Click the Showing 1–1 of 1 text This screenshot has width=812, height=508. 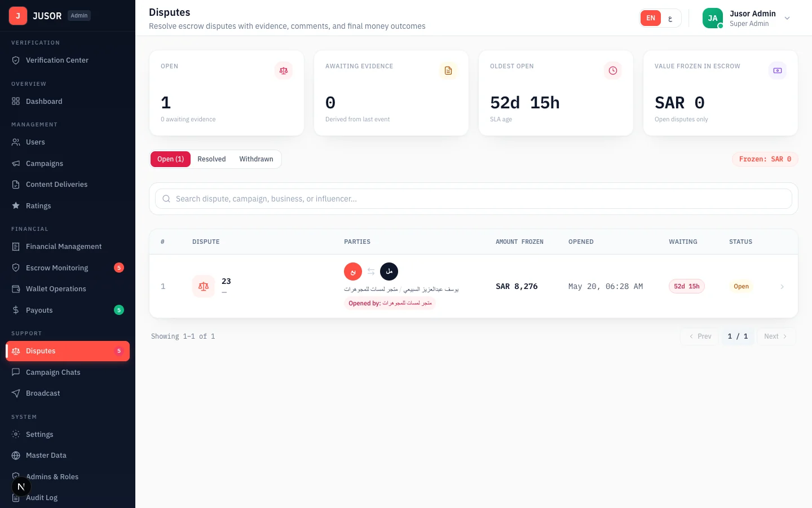pyautogui.click(x=183, y=336)
